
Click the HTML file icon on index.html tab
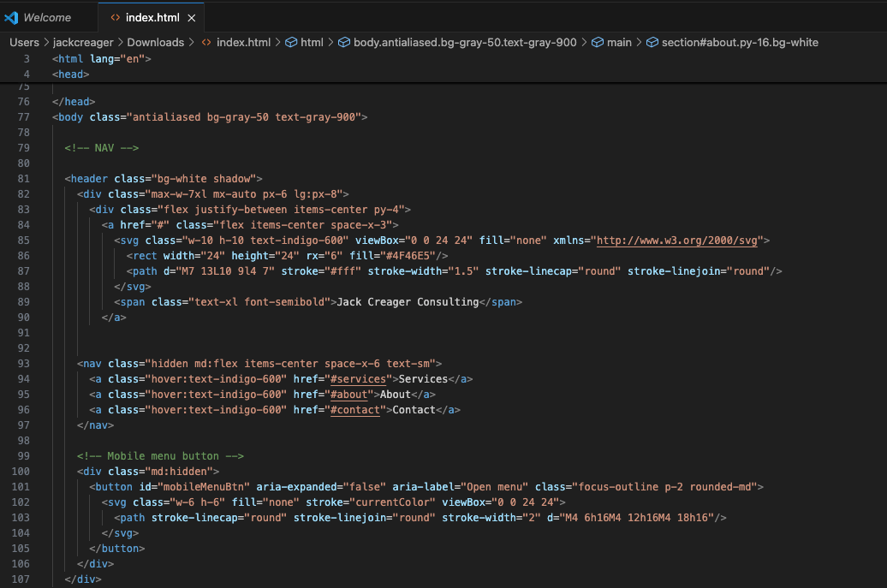115,17
